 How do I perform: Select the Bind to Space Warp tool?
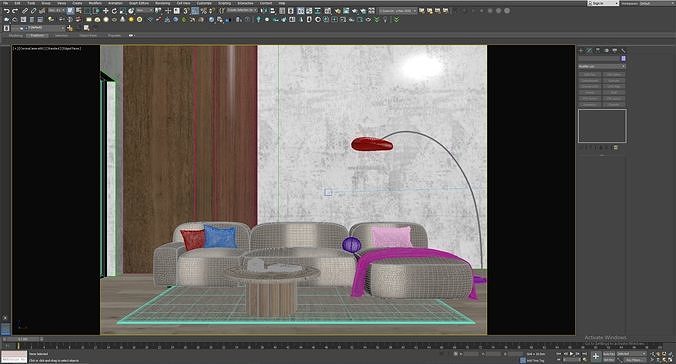click(x=42, y=11)
